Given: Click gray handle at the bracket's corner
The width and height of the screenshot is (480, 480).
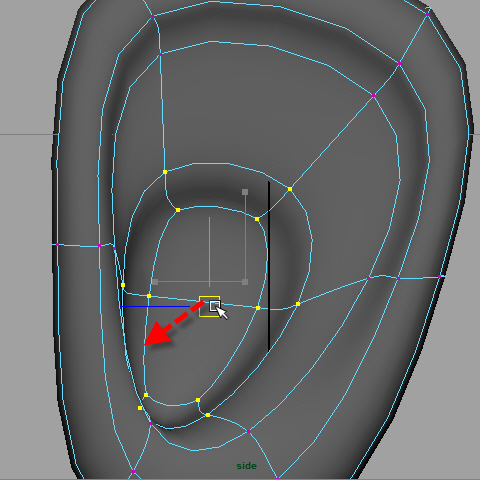Looking at the screenshot, I should (x=245, y=282).
